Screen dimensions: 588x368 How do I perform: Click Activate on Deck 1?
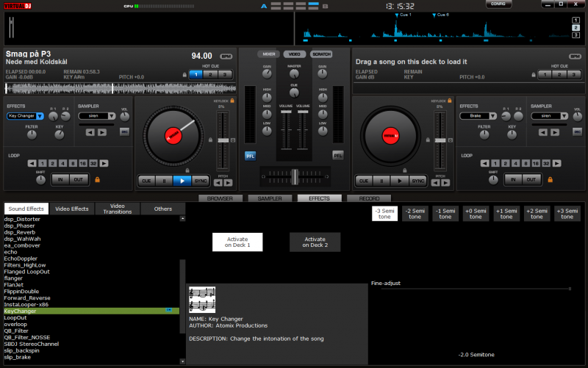click(237, 242)
